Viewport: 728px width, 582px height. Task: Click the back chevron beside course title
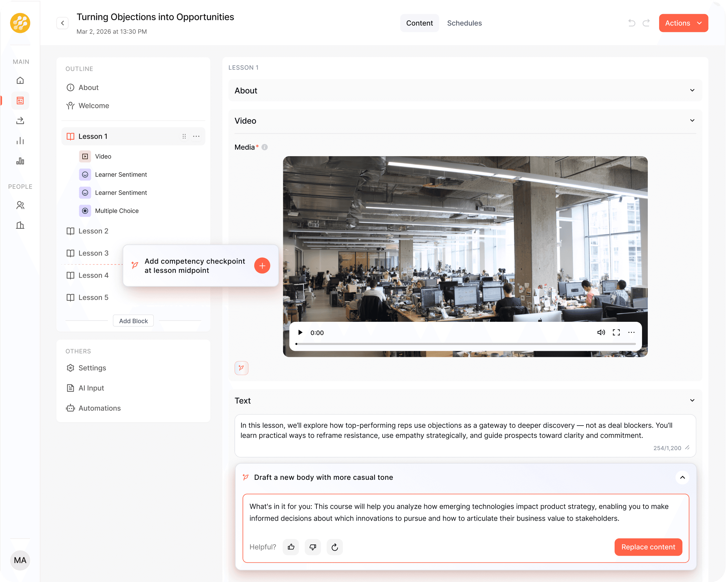(x=62, y=23)
